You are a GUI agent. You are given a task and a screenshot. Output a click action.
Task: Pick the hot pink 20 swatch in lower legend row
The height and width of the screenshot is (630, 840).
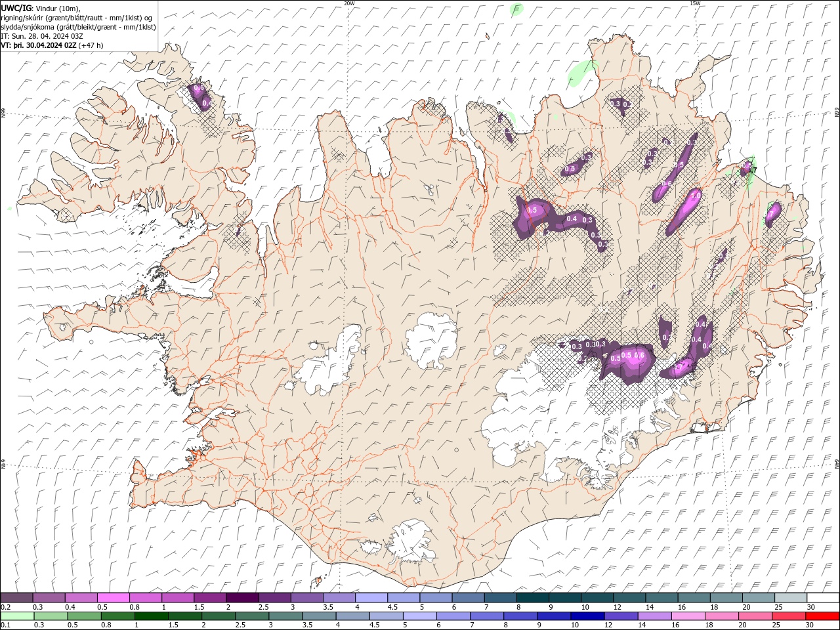(x=756, y=616)
